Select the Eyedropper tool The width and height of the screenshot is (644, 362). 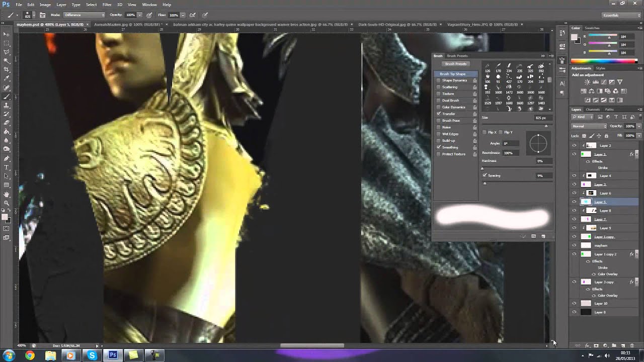(7, 78)
